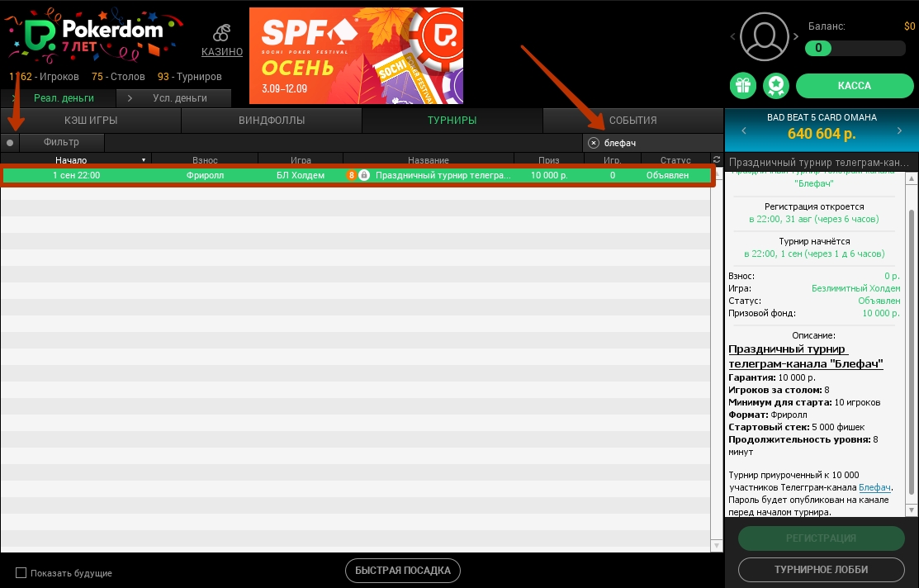Sort by Игра column header
Viewport: 919px width, 588px height.
pos(301,160)
